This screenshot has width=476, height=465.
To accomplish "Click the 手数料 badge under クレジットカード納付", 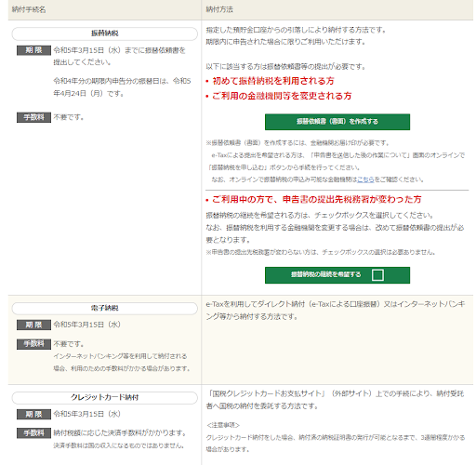I will point(33,433).
